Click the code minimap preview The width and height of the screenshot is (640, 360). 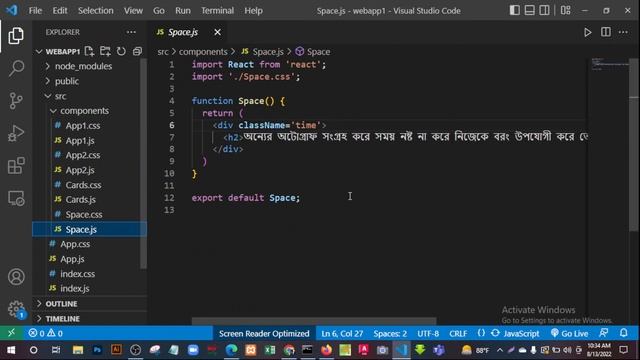point(609,64)
